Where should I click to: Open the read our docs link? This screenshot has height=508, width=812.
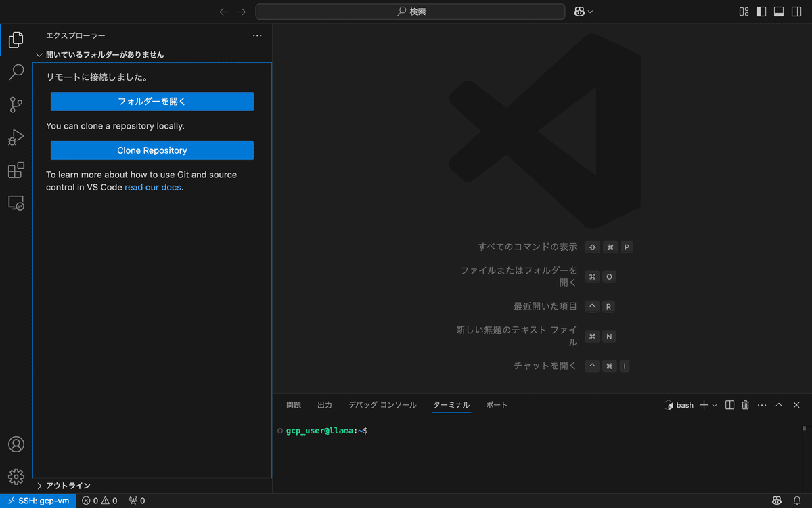coord(152,187)
